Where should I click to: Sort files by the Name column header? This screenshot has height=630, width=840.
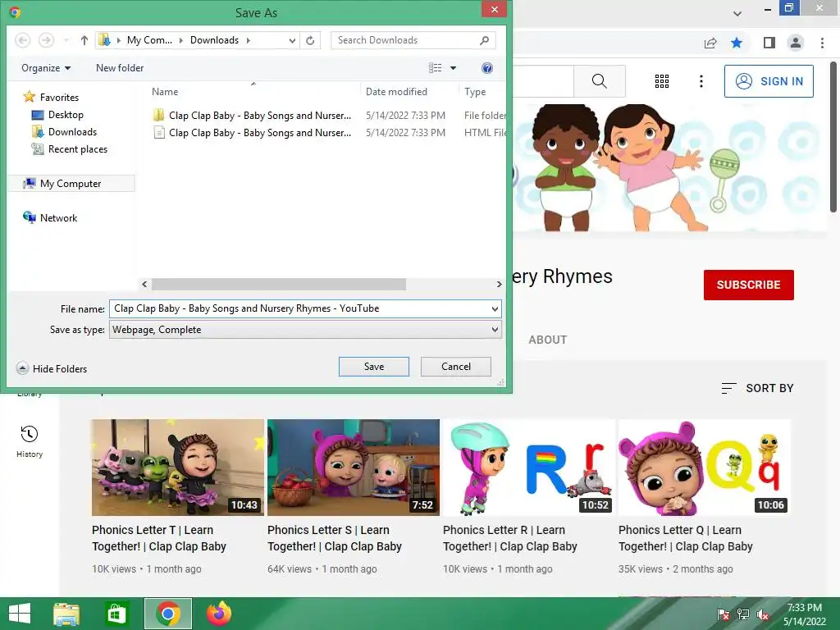coord(164,92)
